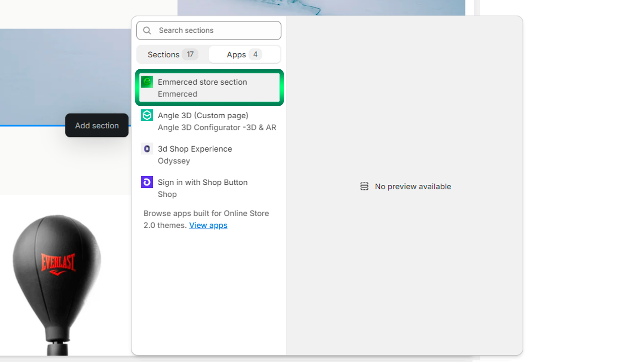The height and width of the screenshot is (362, 644).
Task: Click the Emmerced app green icon
Action: (x=147, y=82)
